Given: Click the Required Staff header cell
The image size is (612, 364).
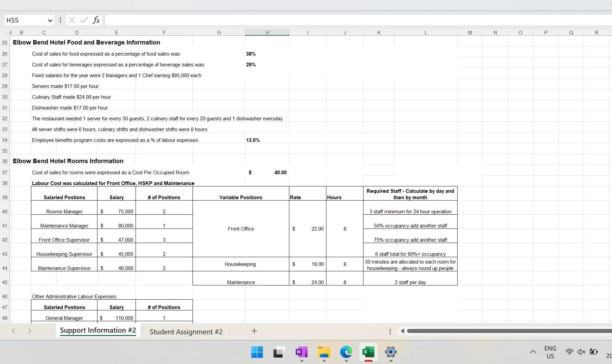Looking at the screenshot, I should pos(410,194).
